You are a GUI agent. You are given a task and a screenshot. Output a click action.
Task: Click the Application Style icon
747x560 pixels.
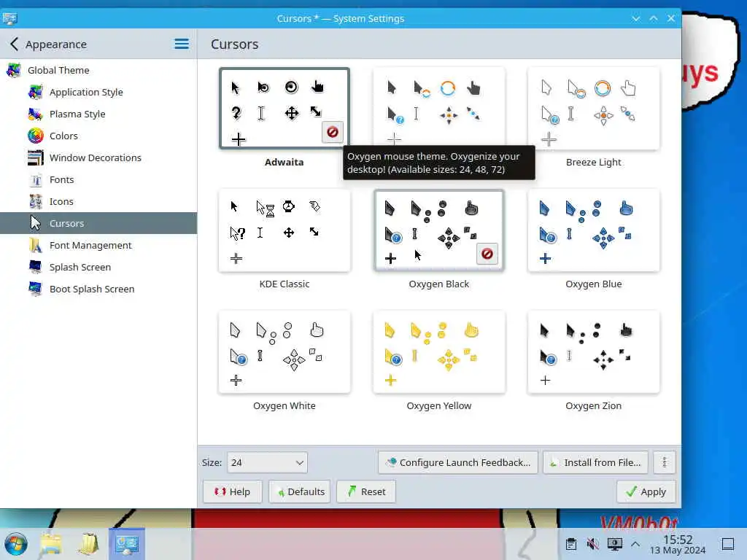tap(35, 92)
